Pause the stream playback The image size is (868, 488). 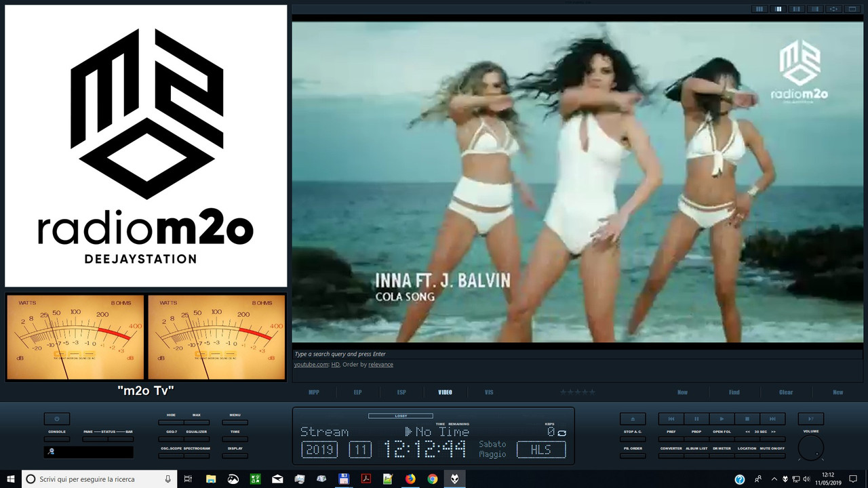(696, 419)
